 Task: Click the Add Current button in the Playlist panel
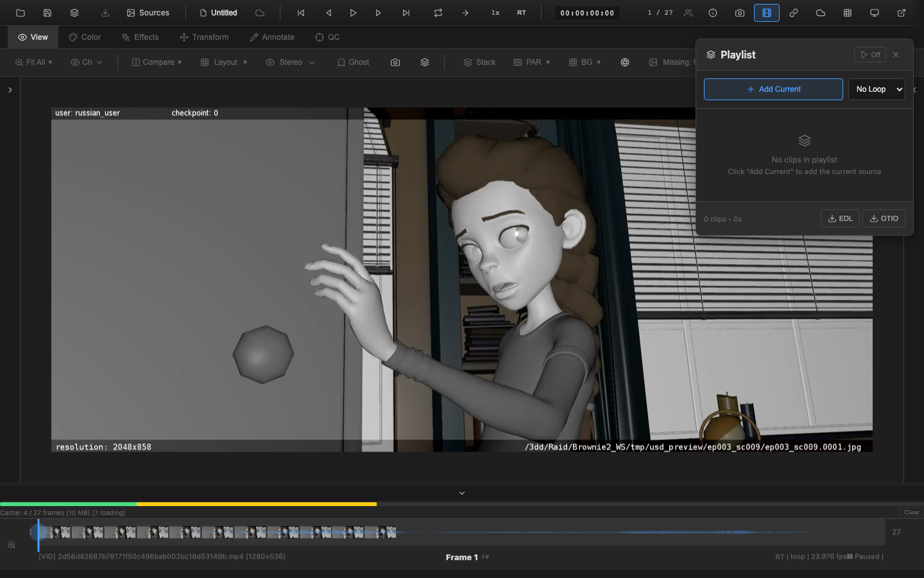click(773, 89)
